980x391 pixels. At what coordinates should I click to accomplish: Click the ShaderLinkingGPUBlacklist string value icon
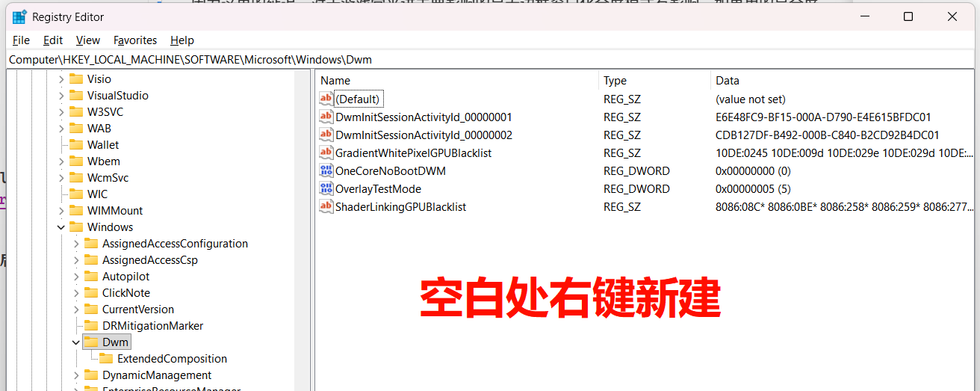(x=326, y=206)
